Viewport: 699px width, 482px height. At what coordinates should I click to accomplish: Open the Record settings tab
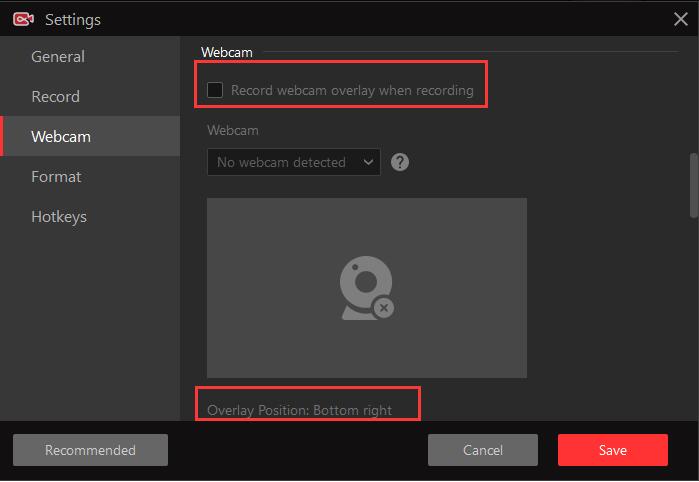(x=55, y=97)
